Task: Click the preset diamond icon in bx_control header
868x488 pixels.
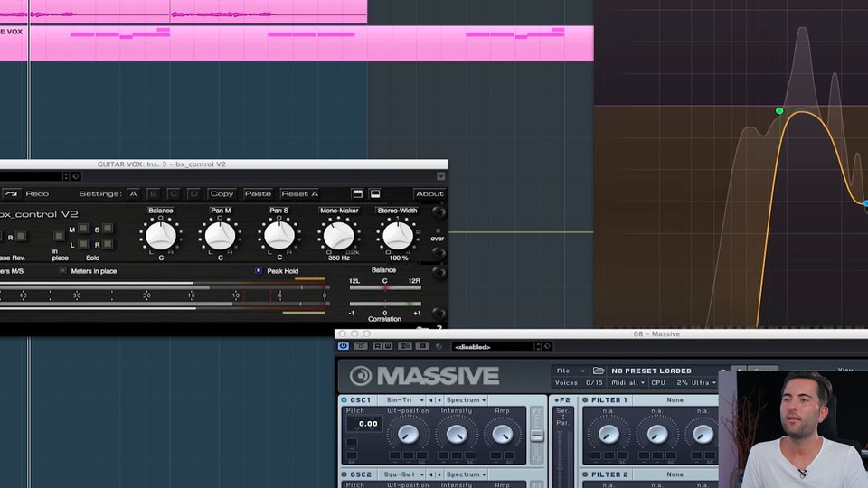Action: point(76,176)
